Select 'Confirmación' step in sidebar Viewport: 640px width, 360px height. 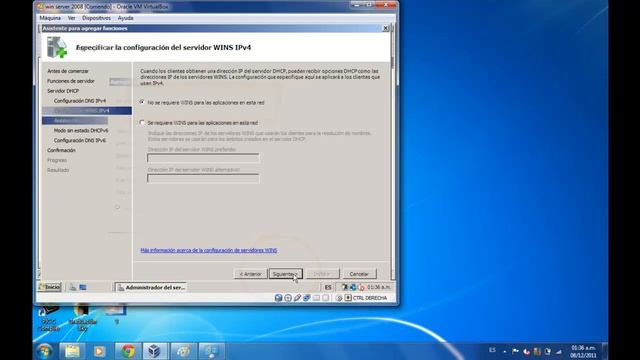tap(61, 150)
